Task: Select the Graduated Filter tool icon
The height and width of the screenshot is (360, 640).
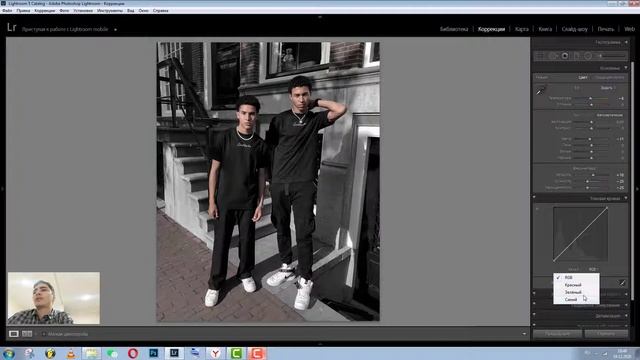Action: click(x=576, y=56)
